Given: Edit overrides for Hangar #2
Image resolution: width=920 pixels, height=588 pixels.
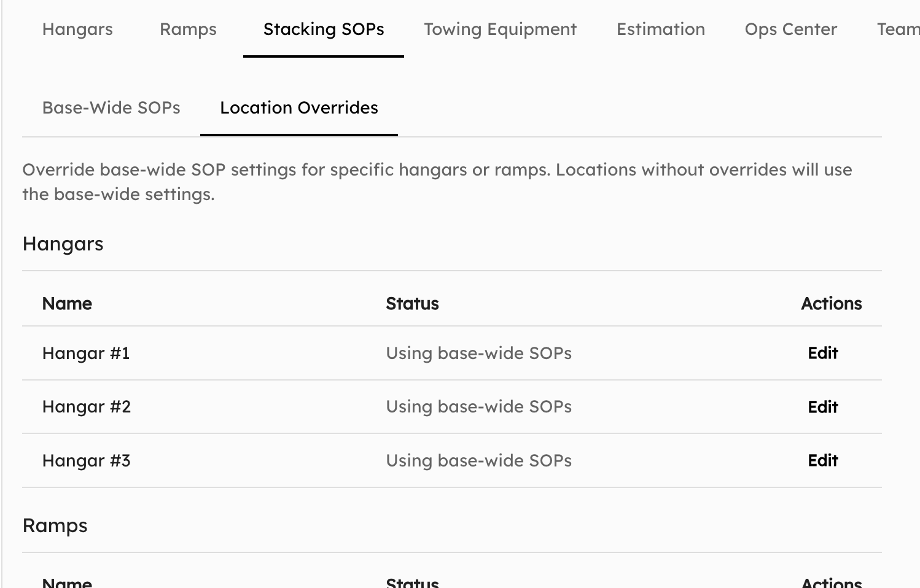Looking at the screenshot, I should (x=822, y=406).
